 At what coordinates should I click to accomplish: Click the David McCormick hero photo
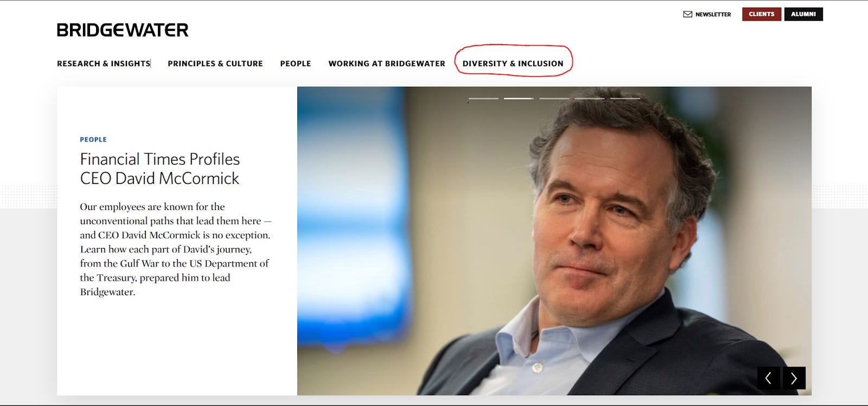(x=554, y=241)
